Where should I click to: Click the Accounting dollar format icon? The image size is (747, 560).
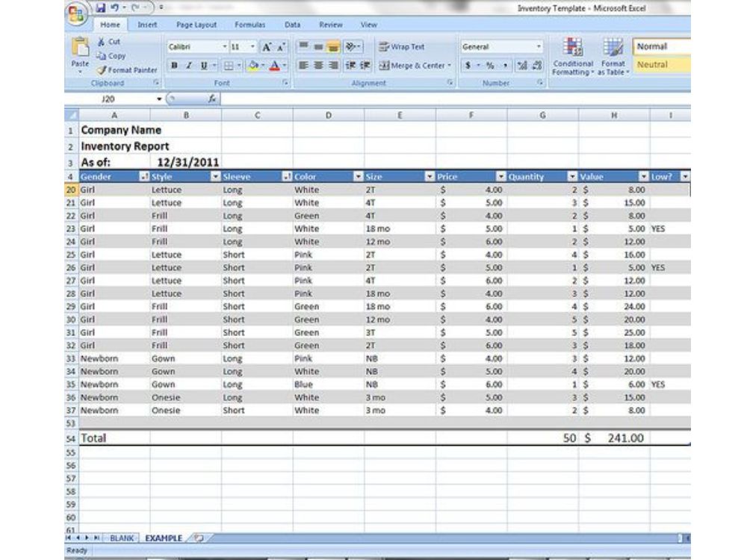pos(468,66)
